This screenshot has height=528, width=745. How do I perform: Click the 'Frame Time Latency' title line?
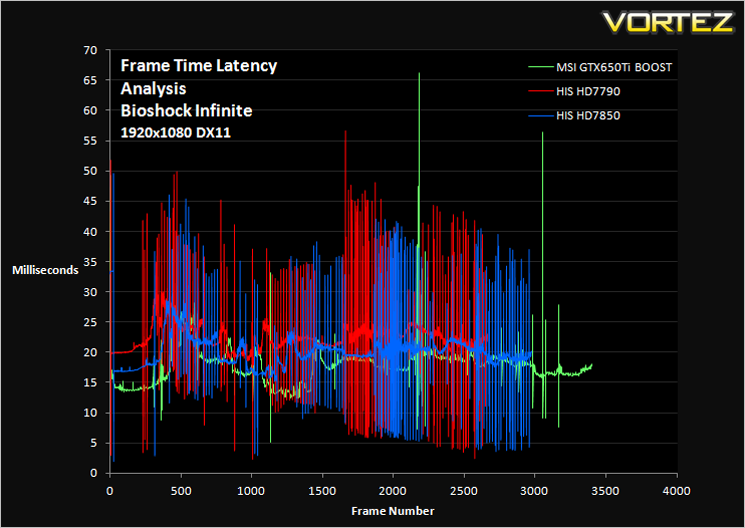tap(199, 66)
